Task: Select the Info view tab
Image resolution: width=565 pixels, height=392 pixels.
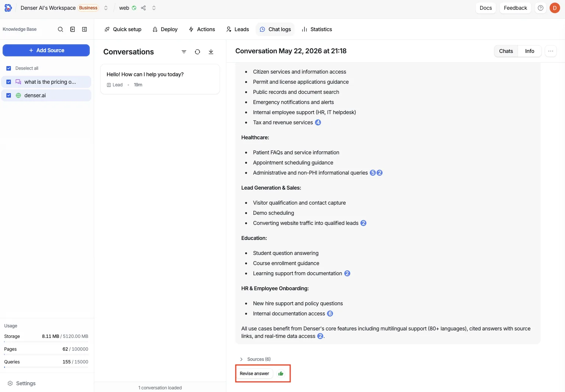Action: pyautogui.click(x=530, y=51)
